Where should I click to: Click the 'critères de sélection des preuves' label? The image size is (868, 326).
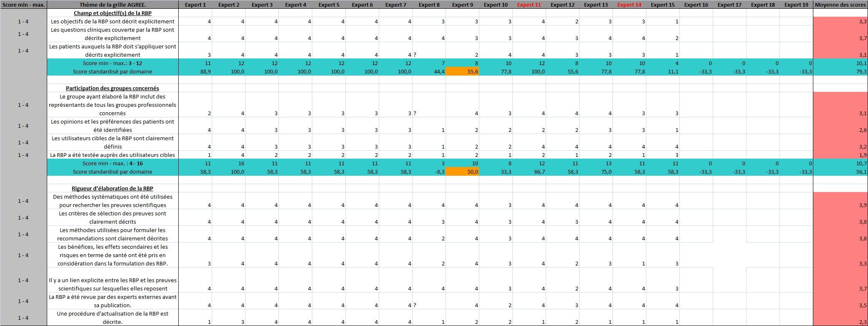coord(113,217)
